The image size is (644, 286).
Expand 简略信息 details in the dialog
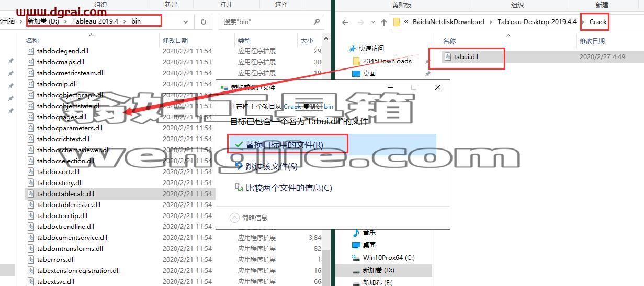[249, 218]
